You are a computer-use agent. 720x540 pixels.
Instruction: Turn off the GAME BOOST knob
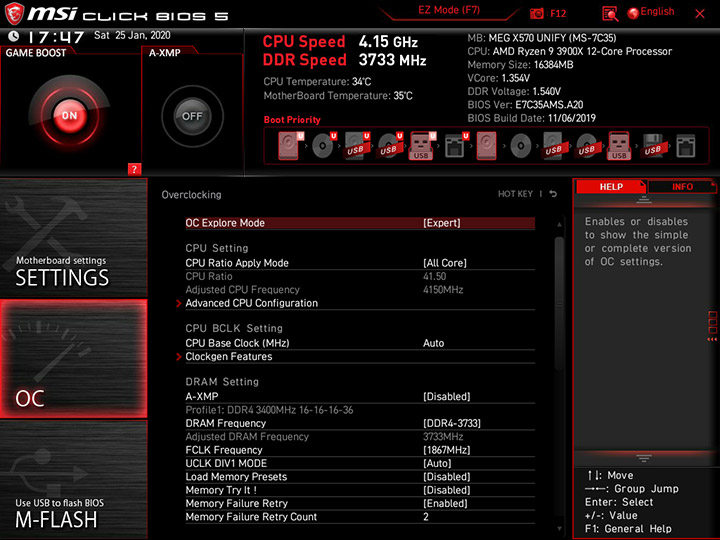coord(69,115)
